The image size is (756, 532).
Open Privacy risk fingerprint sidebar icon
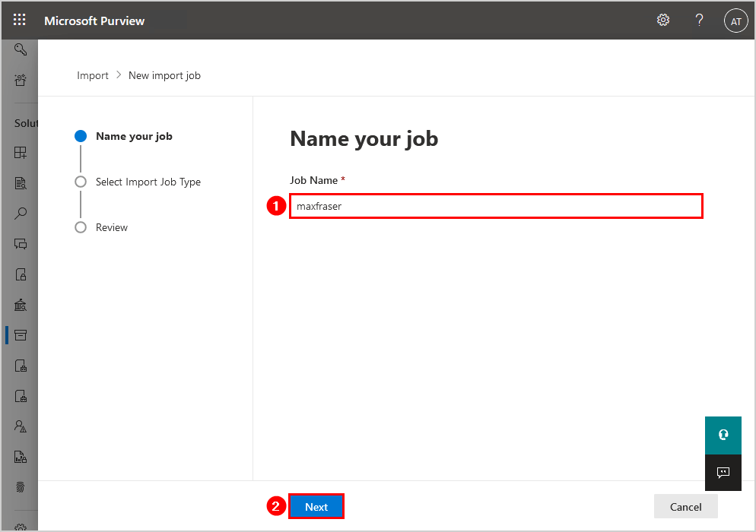pyautogui.click(x=21, y=487)
